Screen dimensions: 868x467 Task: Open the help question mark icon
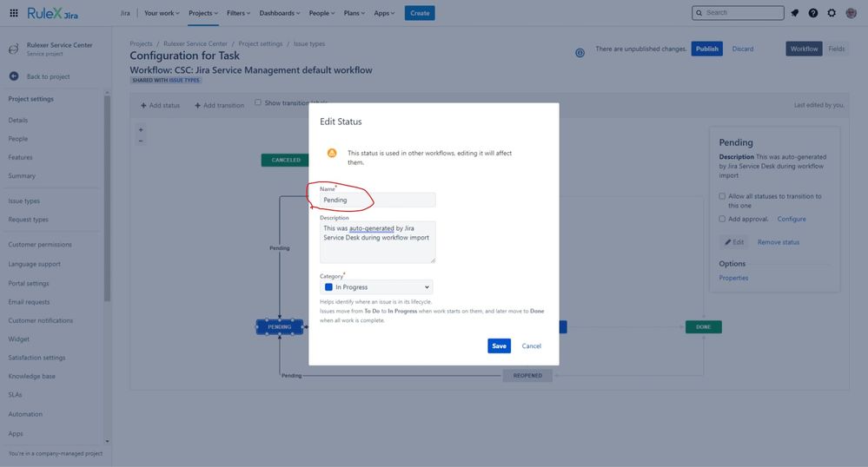[812, 13]
